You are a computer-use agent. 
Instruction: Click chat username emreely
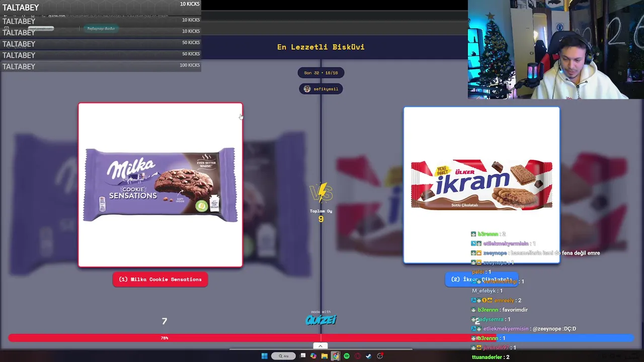tap(504, 300)
